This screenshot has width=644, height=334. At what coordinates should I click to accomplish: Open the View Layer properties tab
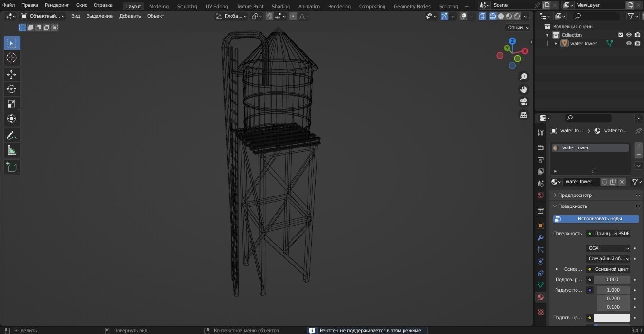pos(540,171)
